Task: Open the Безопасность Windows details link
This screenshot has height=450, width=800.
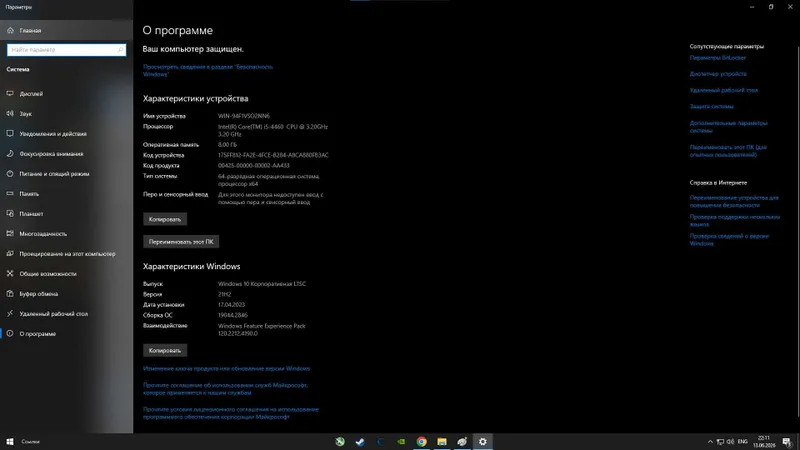Action: pyautogui.click(x=208, y=70)
